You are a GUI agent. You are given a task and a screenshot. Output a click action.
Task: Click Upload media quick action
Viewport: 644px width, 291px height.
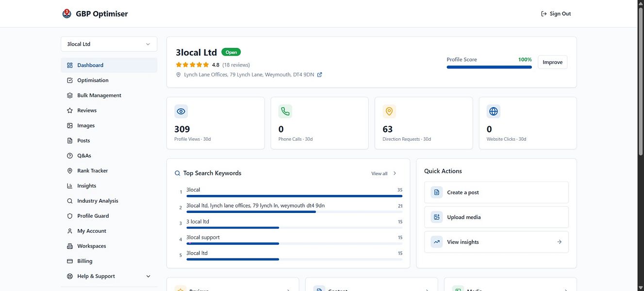496,217
